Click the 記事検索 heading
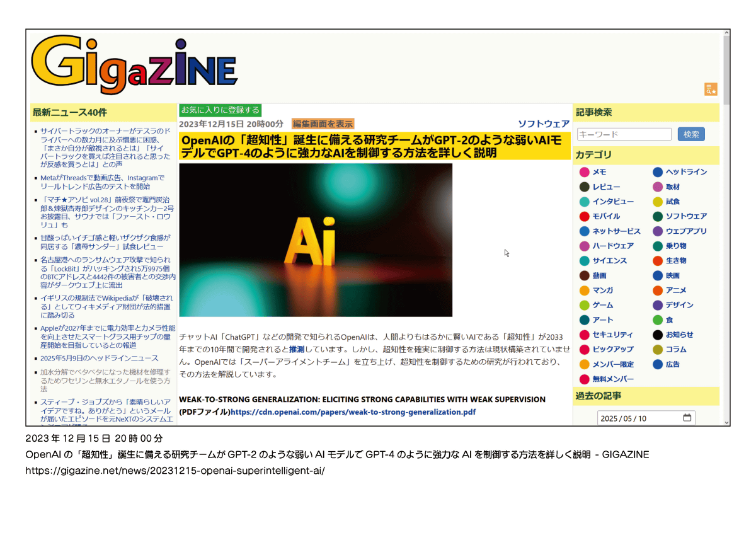The height and width of the screenshot is (535, 756). click(593, 113)
